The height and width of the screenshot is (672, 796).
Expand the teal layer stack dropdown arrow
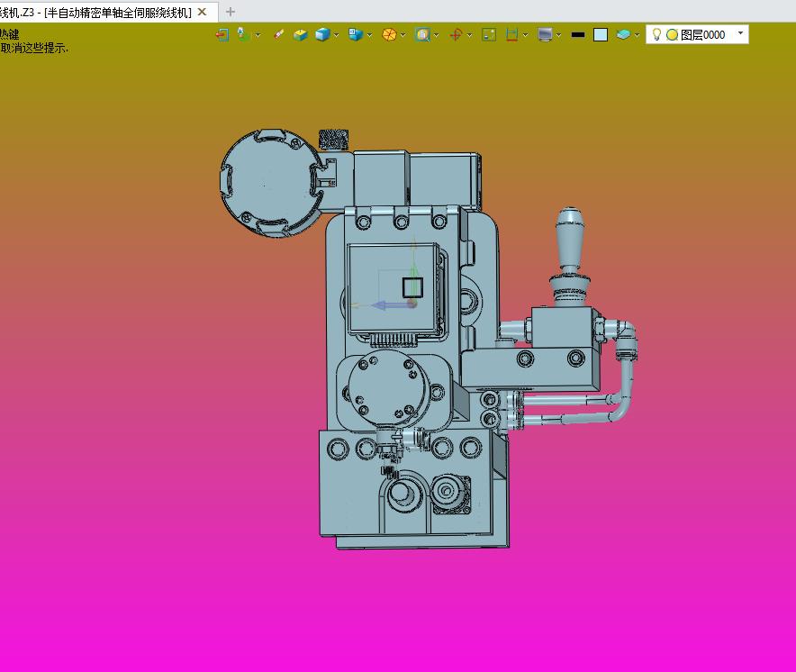[637, 35]
